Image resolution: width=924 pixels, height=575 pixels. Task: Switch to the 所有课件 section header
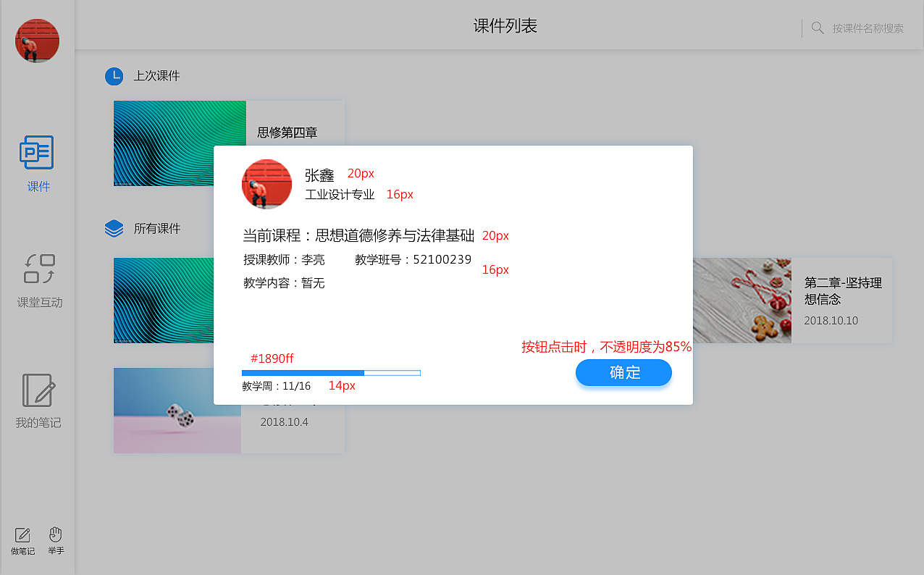coord(156,228)
